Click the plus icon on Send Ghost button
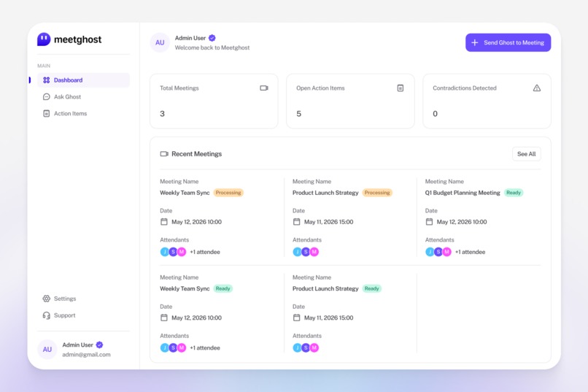 (475, 42)
